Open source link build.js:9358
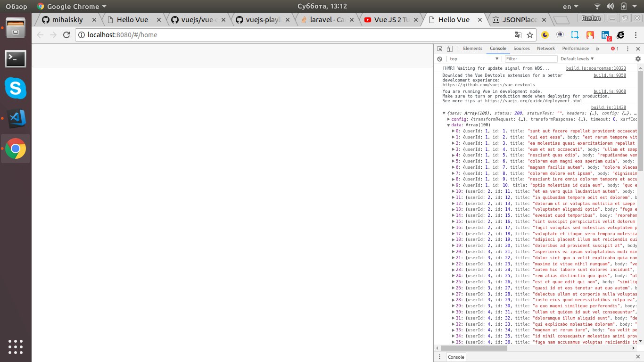Viewport: 644px width, 362px height. 610,75
